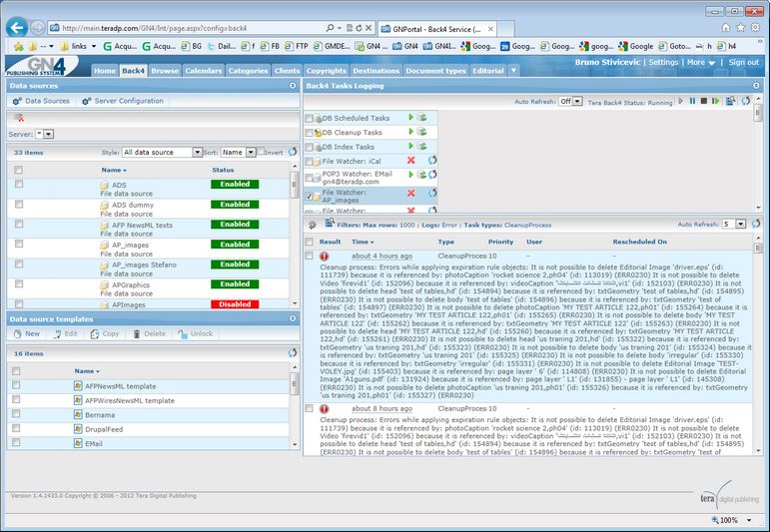Image resolution: width=770 pixels, height=532 pixels.
Task: Click the Server Configuration button
Action: [123, 101]
